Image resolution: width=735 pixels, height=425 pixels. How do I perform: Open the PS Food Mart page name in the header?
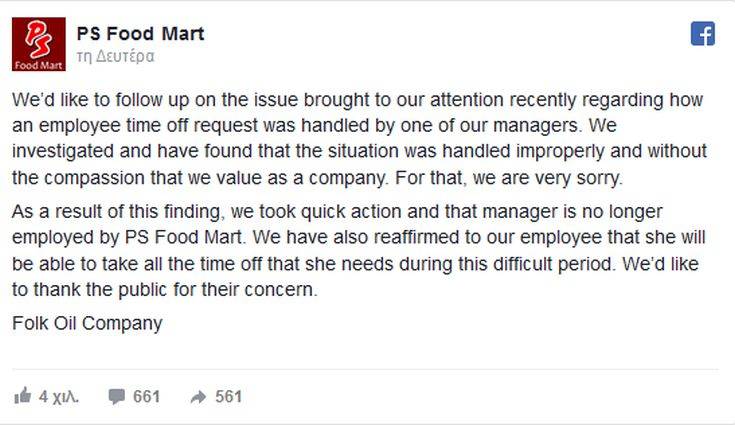pyautogui.click(x=141, y=34)
